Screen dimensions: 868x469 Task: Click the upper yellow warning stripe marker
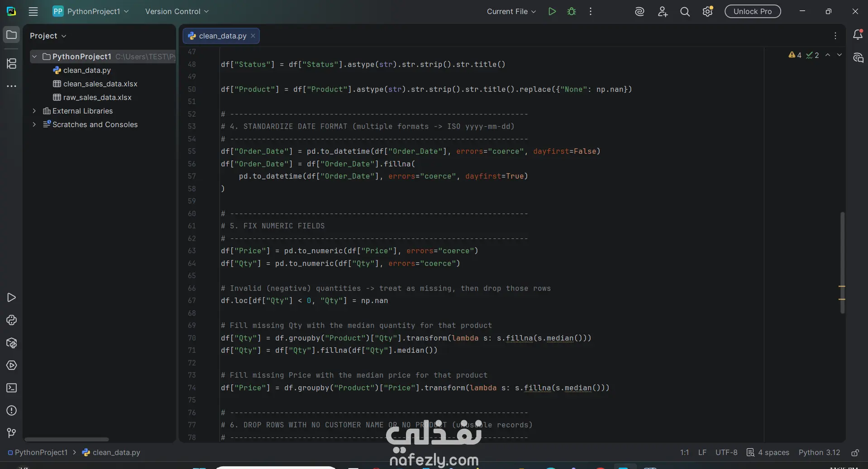point(842,286)
